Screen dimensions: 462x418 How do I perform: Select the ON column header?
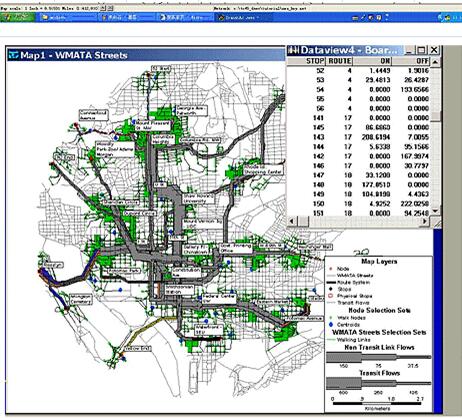click(373, 61)
